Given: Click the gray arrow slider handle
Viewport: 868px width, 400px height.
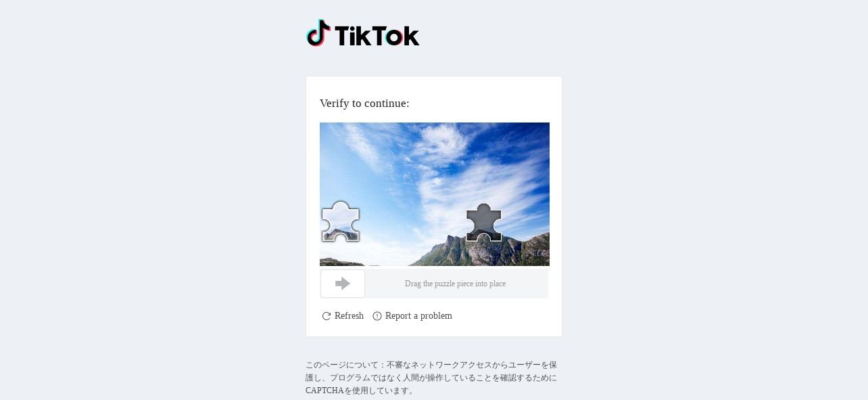Looking at the screenshot, I should (343, 284).
